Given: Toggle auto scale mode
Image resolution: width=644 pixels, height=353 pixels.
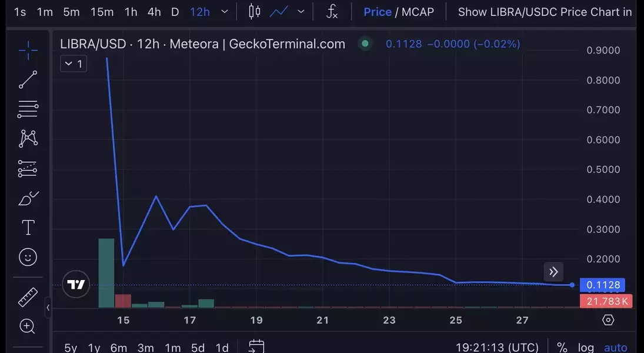Looking at the screenshot, I should coord(616,348).
